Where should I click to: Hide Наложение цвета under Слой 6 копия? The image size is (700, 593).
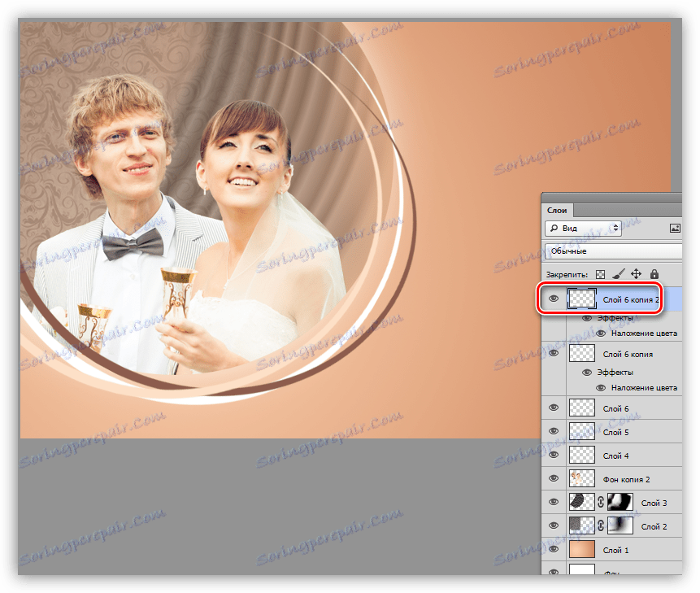pos(601,387)
